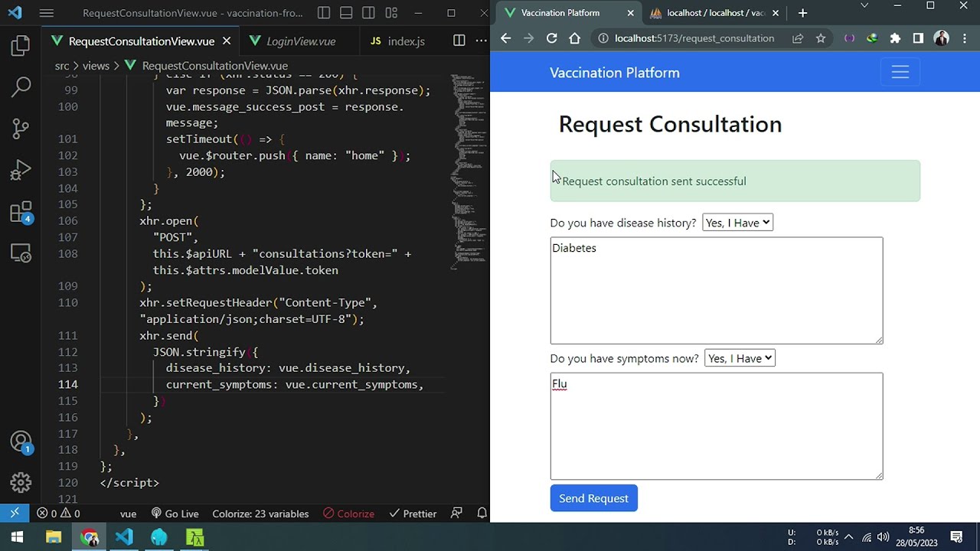
Task: Click the src breadcrumb segment
Action: 62,66
